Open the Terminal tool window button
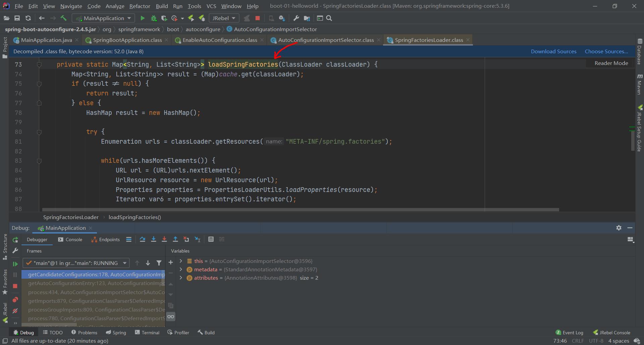The image size is (644, 345). click(147, 333)
